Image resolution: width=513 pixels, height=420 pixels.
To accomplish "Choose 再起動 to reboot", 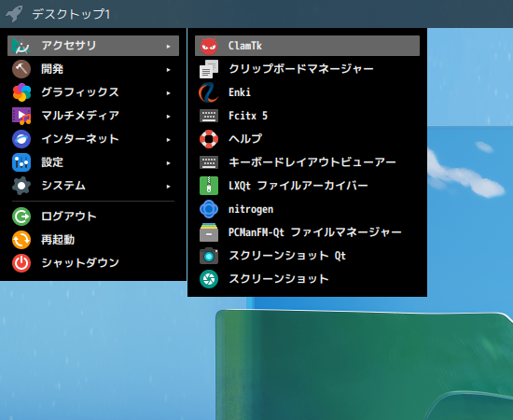I will [93, 240].
